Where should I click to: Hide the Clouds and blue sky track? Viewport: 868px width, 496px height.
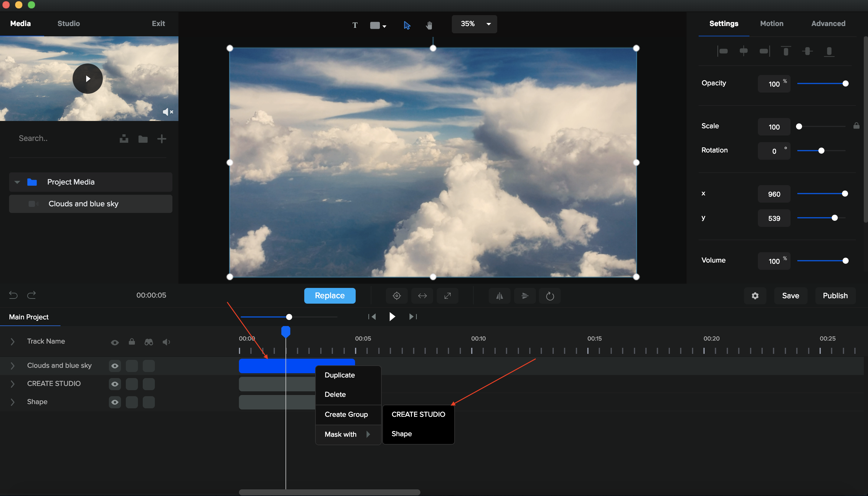click(115, 366)
